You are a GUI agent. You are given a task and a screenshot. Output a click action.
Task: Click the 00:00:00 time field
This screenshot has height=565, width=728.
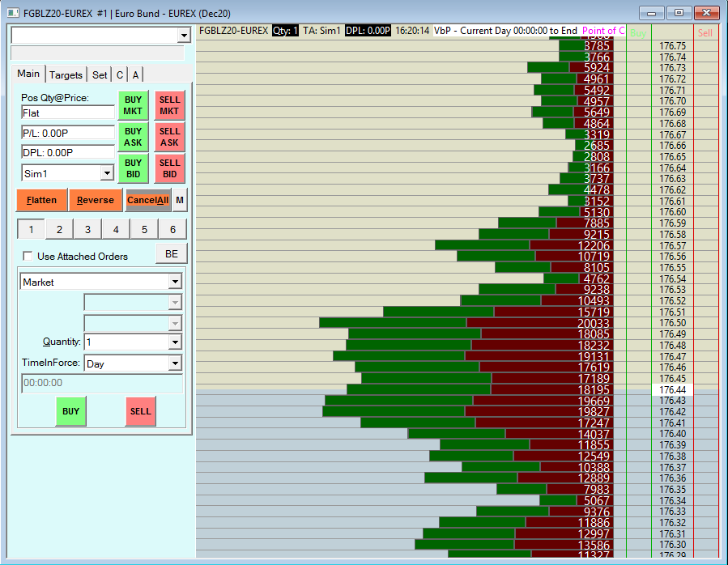pos(102,383)
